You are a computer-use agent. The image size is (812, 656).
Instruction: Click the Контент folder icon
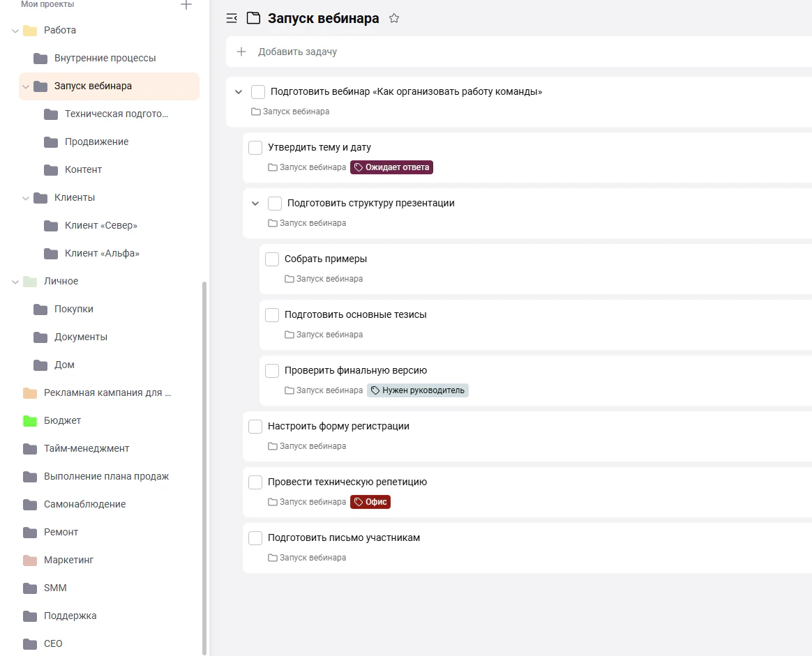pos(51,169)
